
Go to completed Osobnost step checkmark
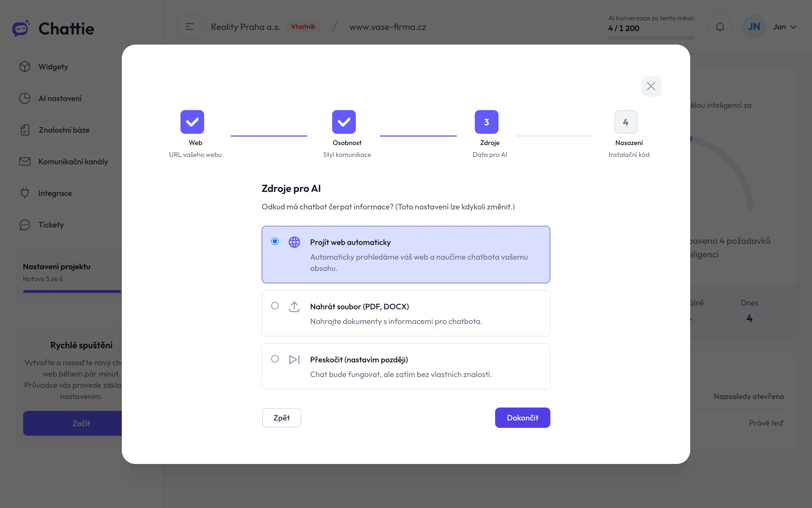coord(344,122)
